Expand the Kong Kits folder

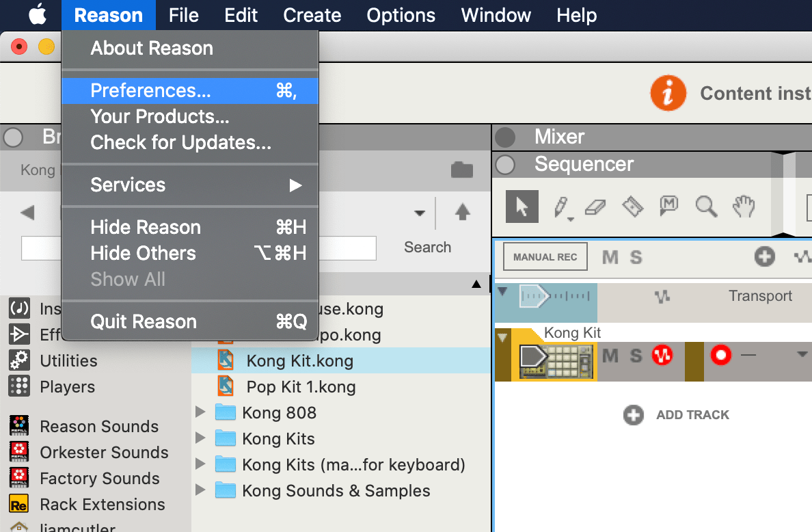coord(200,438)
